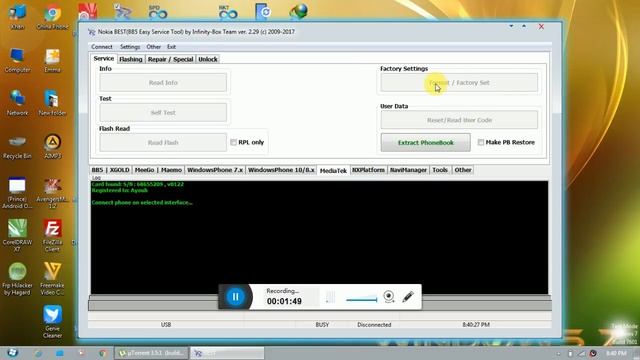This screenshot has height=360, width=640.
Task: Open Chrome from the taskbar
Action: pyautogui.click(x=103, y=353)
